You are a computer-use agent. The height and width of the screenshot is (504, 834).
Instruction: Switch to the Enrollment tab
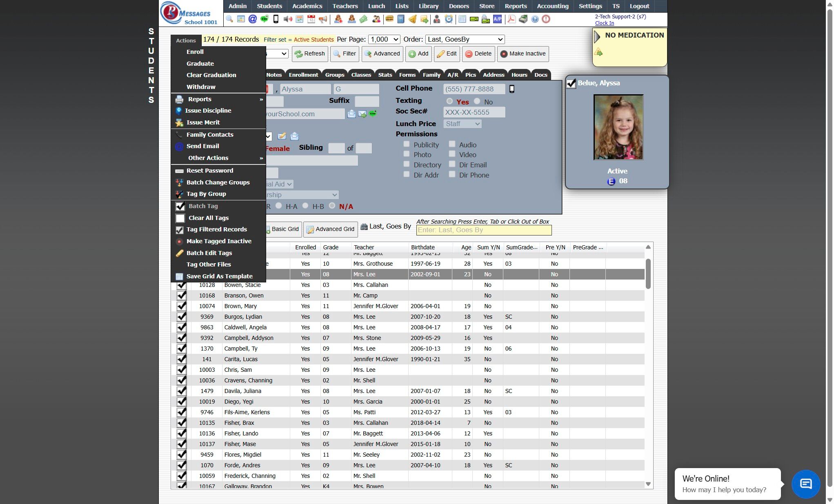tap(303, 75)
